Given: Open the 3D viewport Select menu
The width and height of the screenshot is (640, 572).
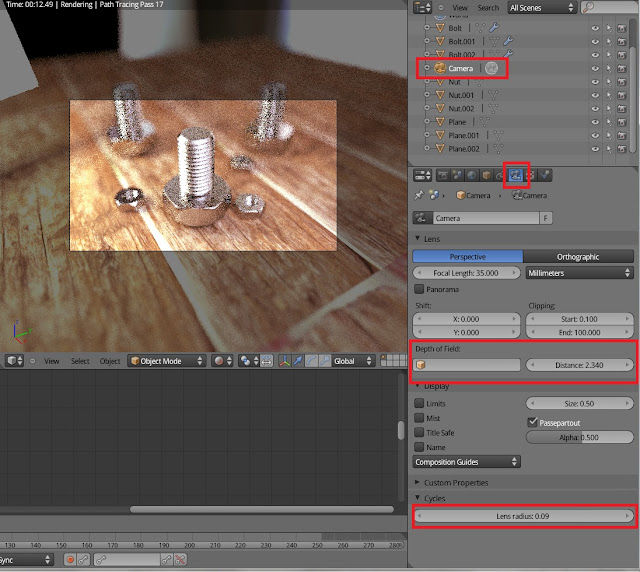Looking at the screenshot, I should [x=80, y=361].
